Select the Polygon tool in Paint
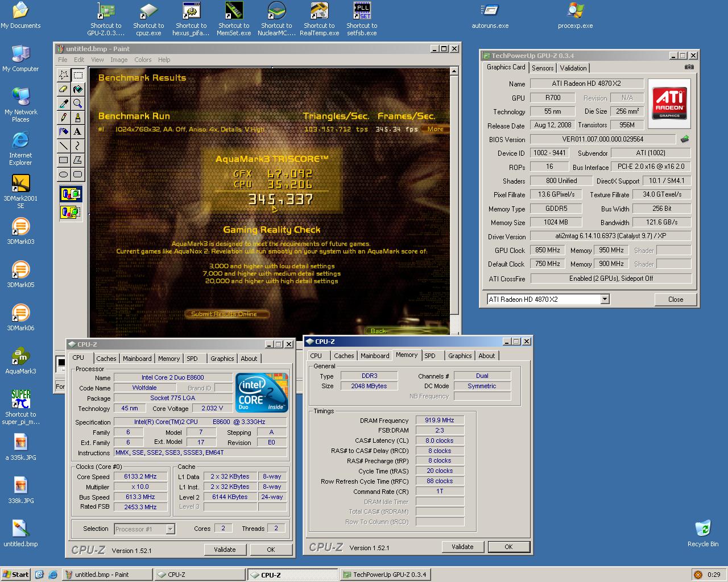The height and width of the screenshot is (582, 728). point(78,160)
